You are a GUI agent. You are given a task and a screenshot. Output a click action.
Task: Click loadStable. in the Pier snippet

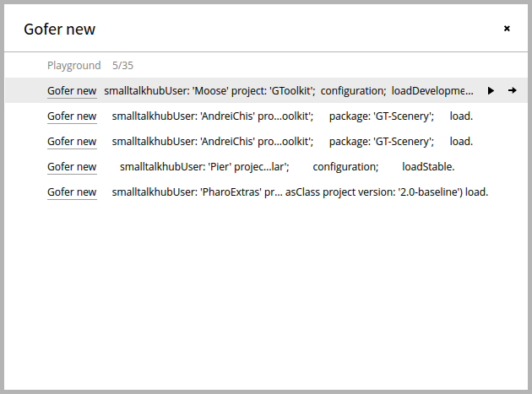(x=428, y=167)
